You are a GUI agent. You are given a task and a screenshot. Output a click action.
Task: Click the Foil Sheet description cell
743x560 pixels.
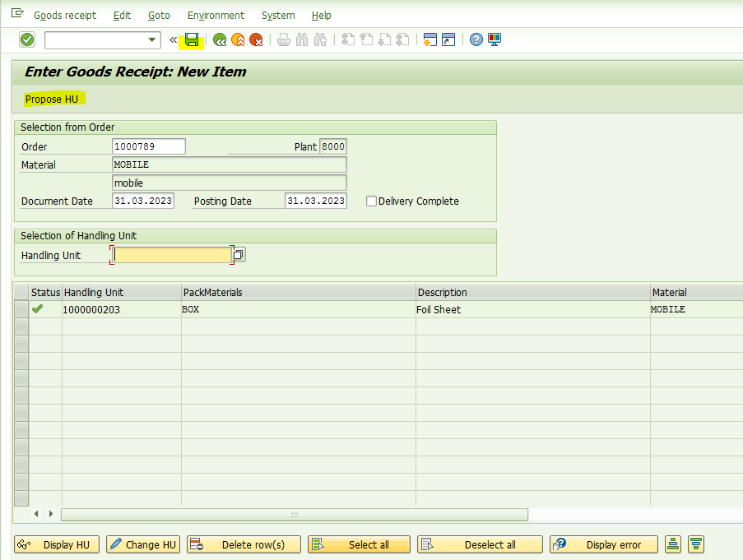click(x=533, y=309)
